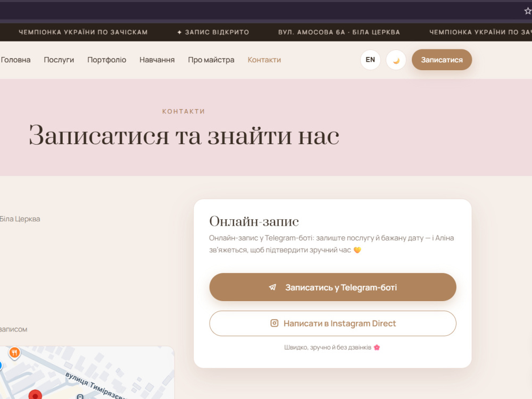Click the ЗАПИС ВІДКРИТО ticker text

pyautogui.click(x=213, y=32)
